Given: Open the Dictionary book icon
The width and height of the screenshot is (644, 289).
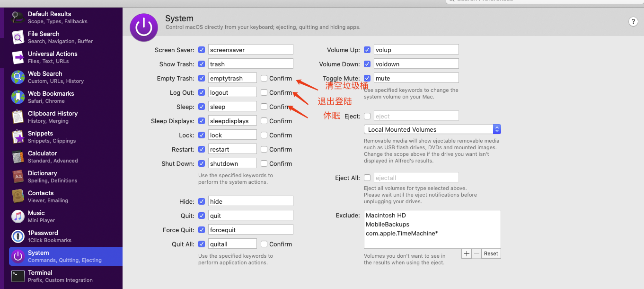Looking at the screenshot, I should click(x=18, y=177).
